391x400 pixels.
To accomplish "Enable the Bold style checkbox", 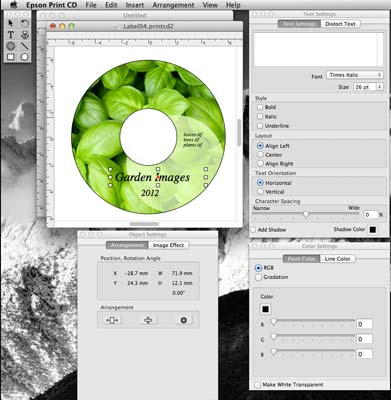I will click(x=260, y=107).
